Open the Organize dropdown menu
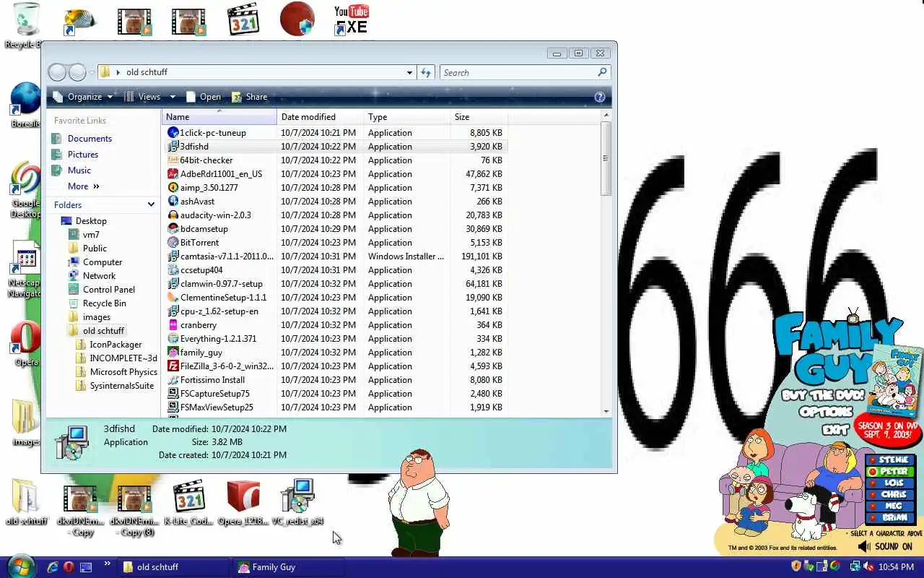Viewport: 924px width, 578px height. tap(84, 97)
